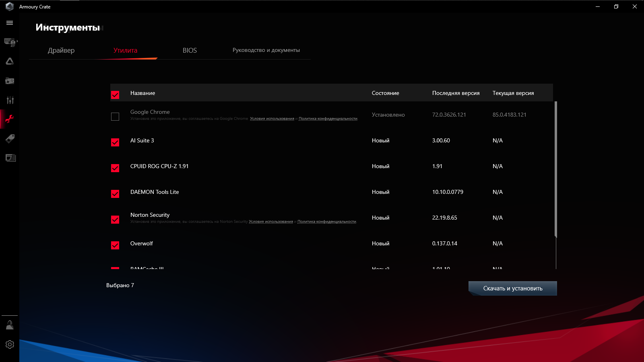Click the utilities list vertical scrollbar

(x=556, y=169)
